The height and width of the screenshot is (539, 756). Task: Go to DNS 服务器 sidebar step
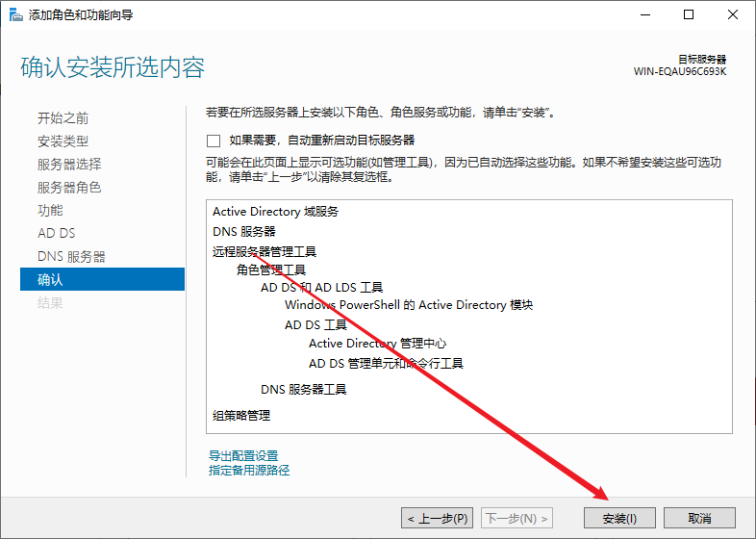tap(71, 257)
